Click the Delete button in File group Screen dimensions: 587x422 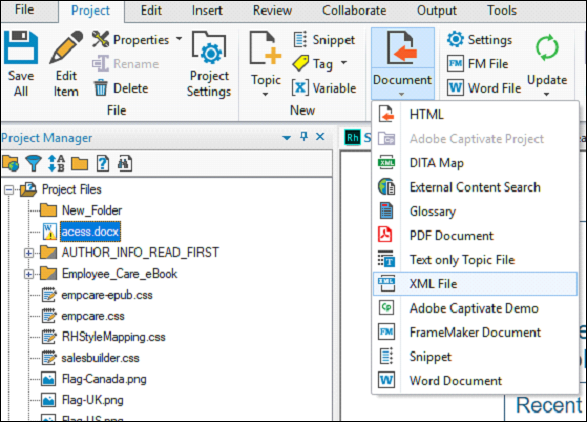click(121, 88)
